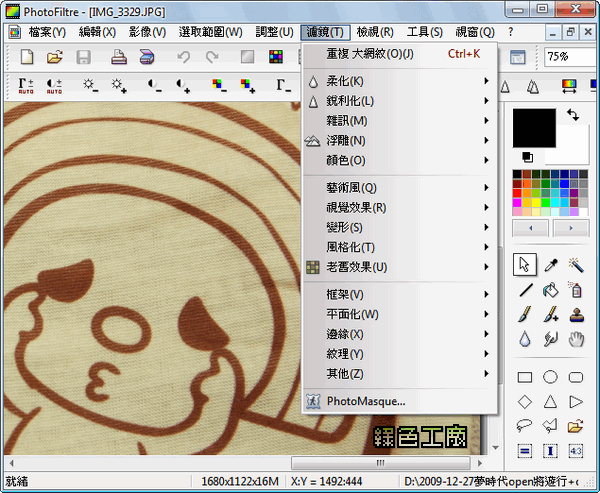Open the 其他(Z) filter entry
The width and height of the screenshot is (600, 493).
coord(399,374)
